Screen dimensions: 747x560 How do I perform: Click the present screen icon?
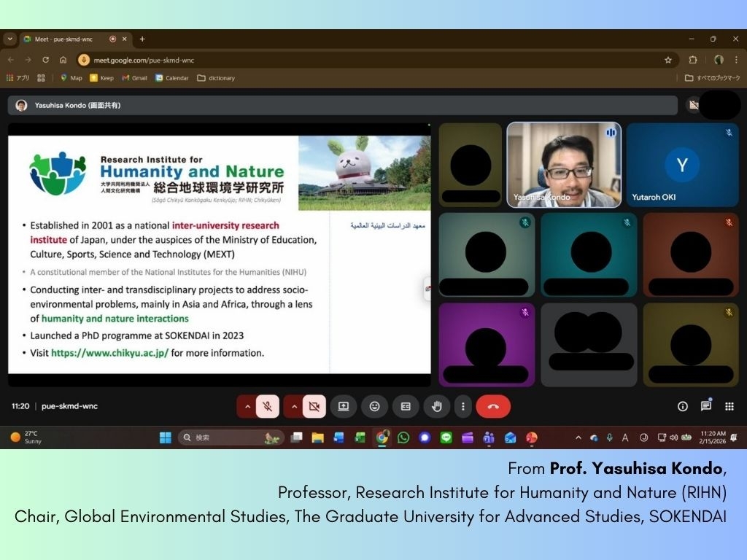pos(344,406)
